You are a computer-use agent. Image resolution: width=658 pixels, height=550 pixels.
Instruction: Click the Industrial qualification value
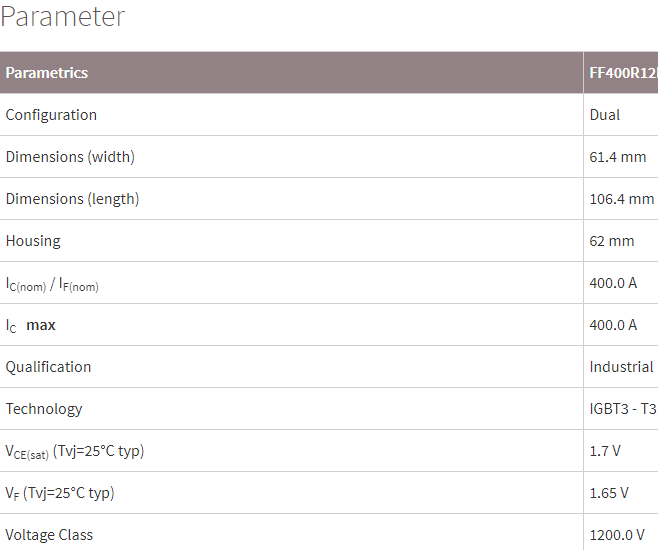(x=621, y=367)
